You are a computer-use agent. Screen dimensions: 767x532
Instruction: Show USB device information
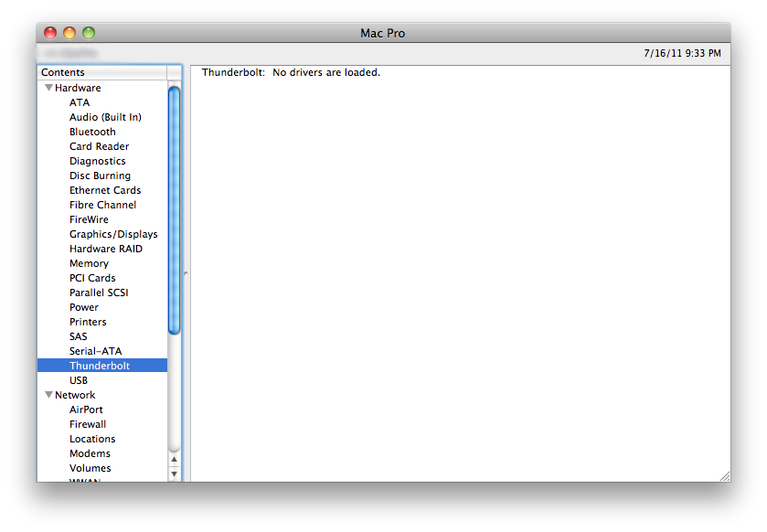pos(79,380)
